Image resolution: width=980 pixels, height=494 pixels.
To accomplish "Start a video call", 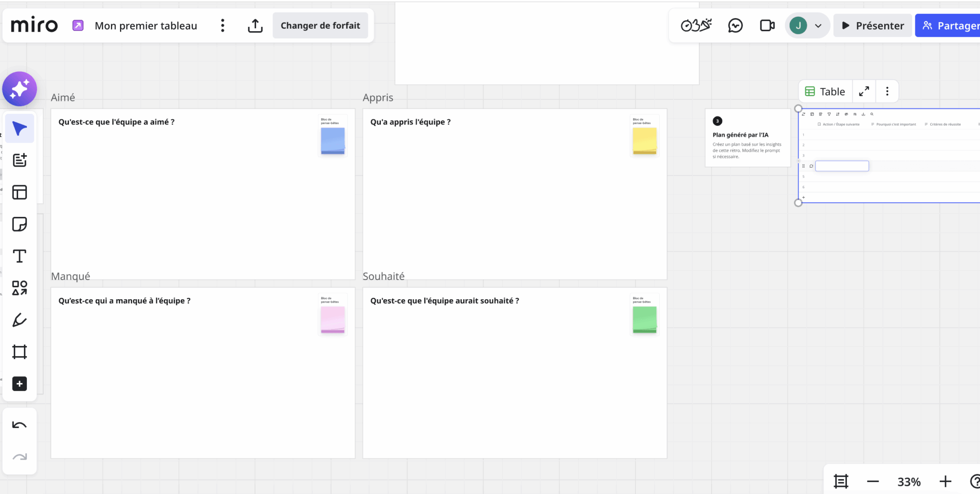I will coord(767,25).
